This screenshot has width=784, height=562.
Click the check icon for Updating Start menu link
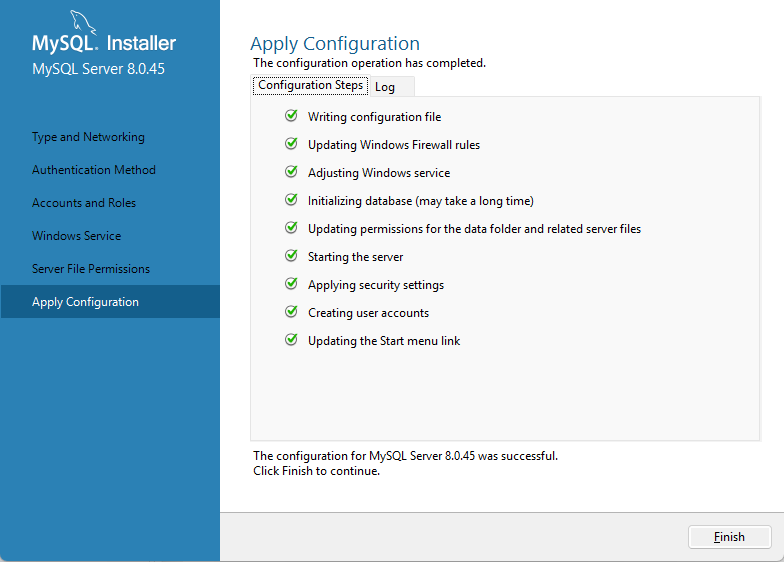point(292,340)
